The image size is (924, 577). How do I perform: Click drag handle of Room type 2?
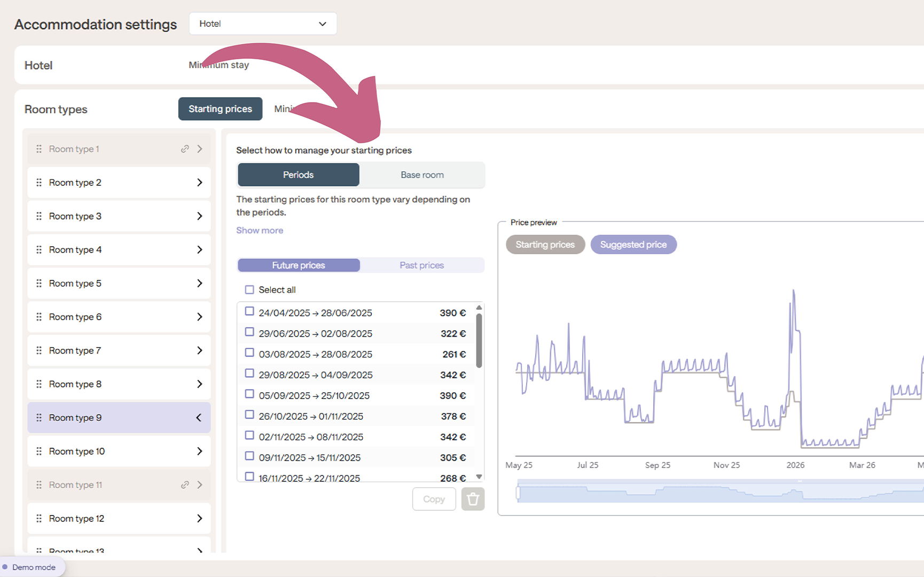point(39,183)
